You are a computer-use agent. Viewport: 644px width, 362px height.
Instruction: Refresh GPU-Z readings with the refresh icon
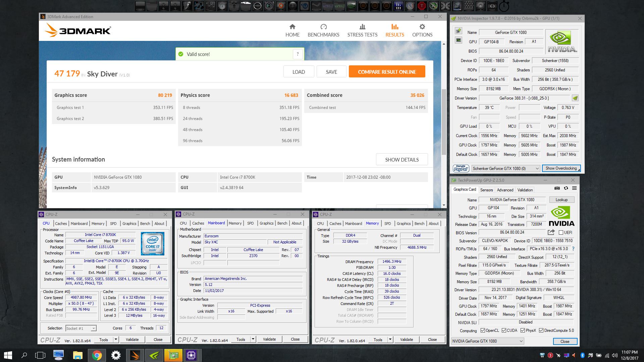coord(566,188)
